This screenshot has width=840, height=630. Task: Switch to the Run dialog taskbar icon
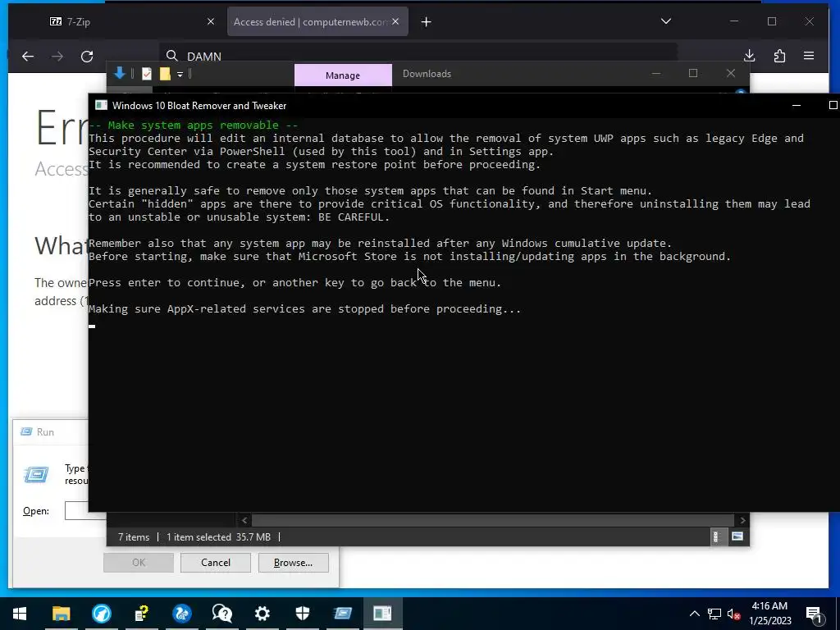coord(343,614)
